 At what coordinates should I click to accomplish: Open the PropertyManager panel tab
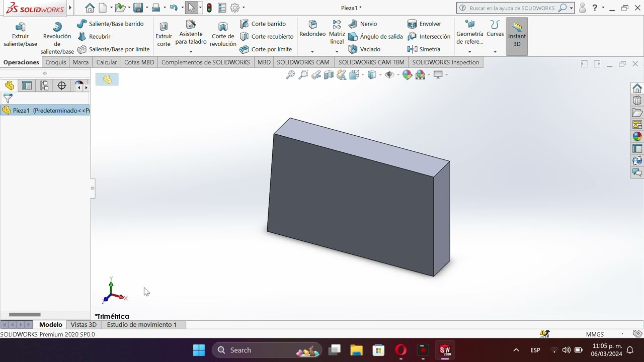coord(27,86)
